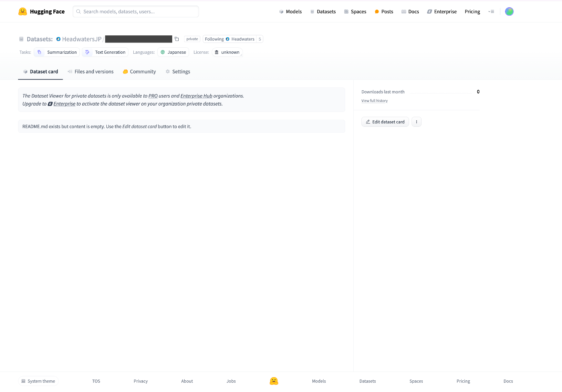Open Enterprise in the top navigation

442,12
